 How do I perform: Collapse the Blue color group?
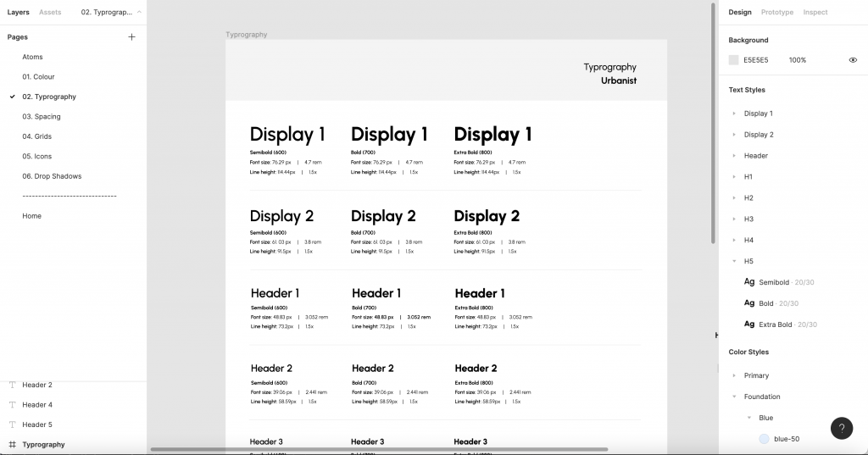748,418
